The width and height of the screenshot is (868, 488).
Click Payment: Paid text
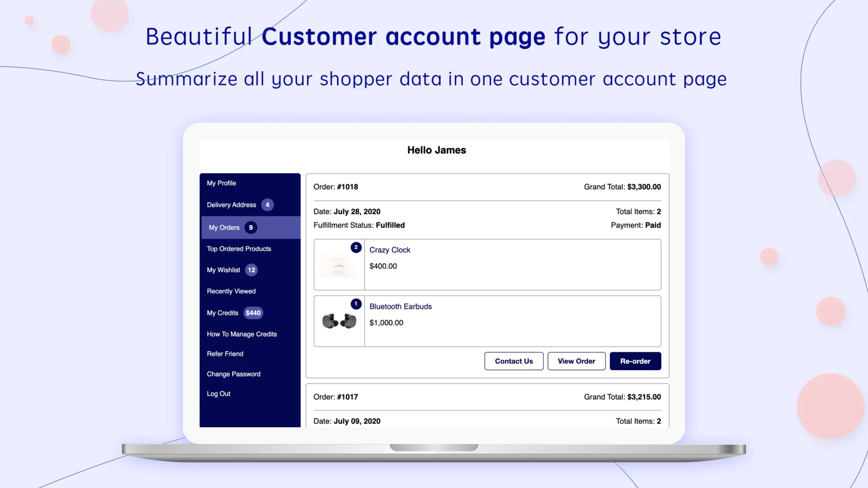[636, 225]
